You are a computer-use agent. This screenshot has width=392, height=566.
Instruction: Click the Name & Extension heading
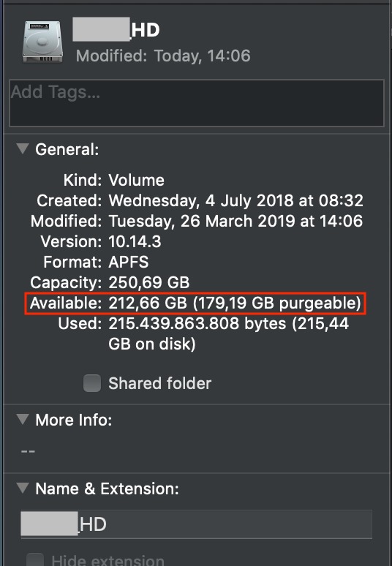(108, 488)
